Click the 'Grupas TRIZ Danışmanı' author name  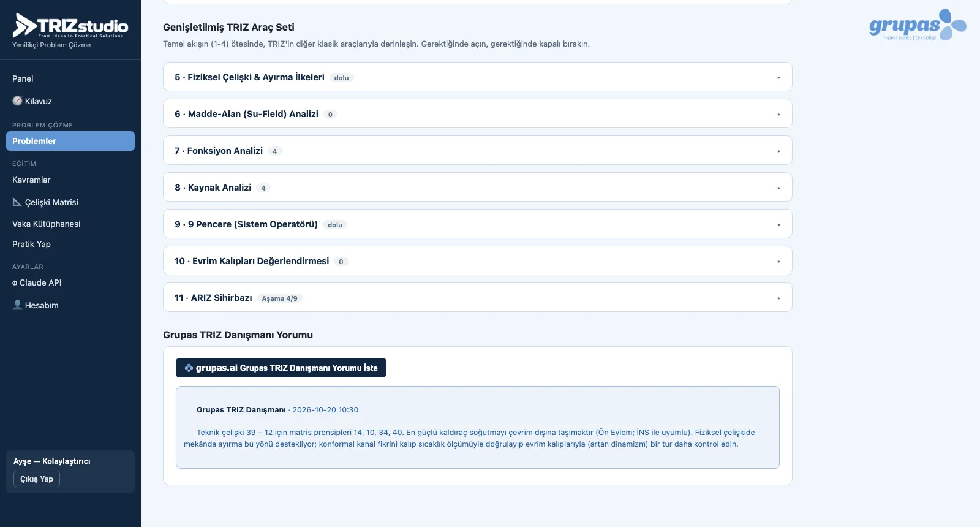coord(241,410)
